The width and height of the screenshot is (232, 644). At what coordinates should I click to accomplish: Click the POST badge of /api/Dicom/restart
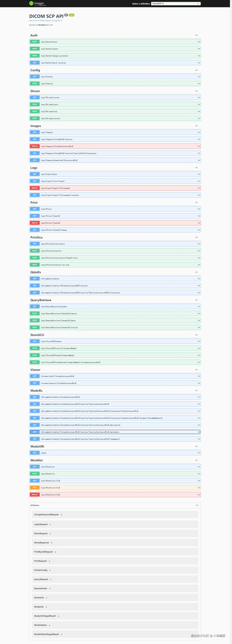tap(35, 119)
